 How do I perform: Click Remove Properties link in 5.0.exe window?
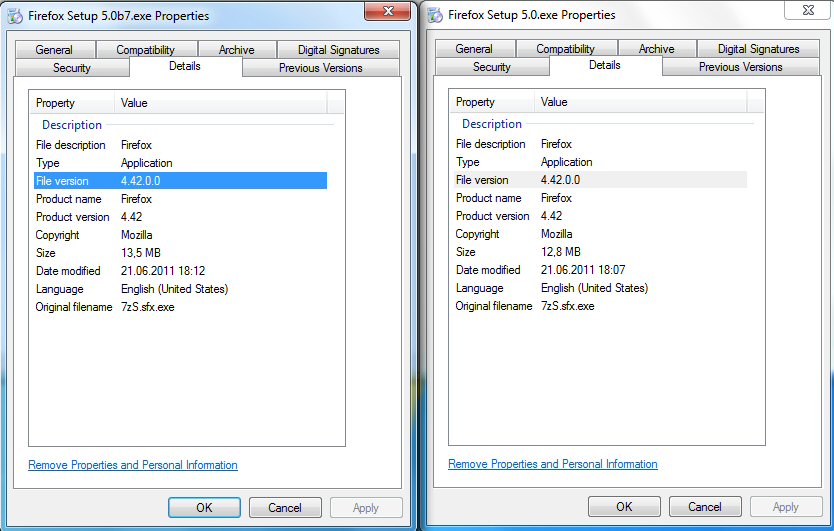[x=553, y=464]
